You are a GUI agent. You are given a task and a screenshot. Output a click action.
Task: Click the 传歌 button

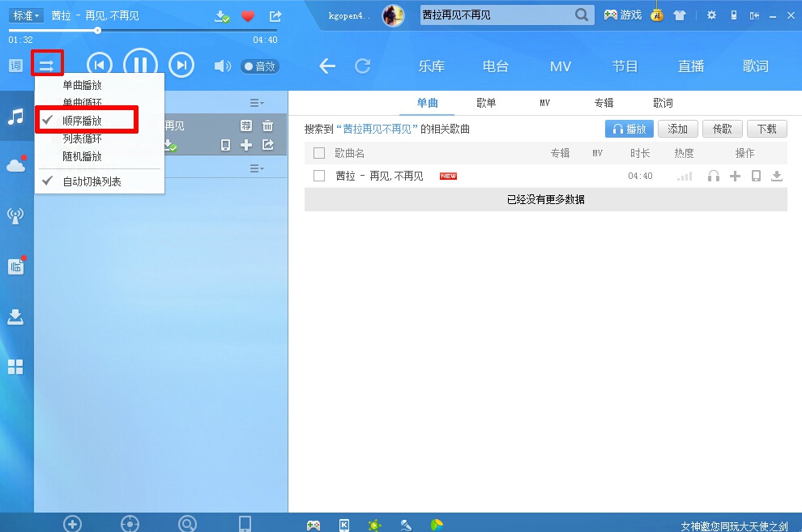pyautogui.click(x=723, y=129)
